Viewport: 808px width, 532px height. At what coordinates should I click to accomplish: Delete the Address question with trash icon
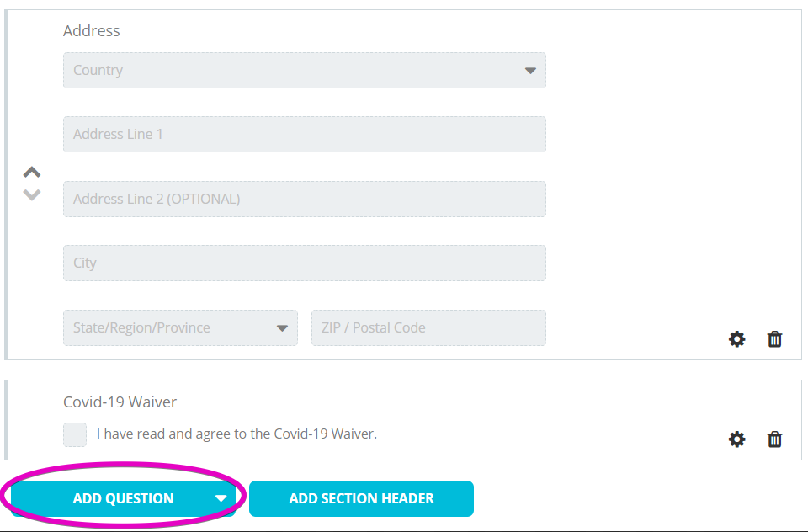(x=774, y=339)
